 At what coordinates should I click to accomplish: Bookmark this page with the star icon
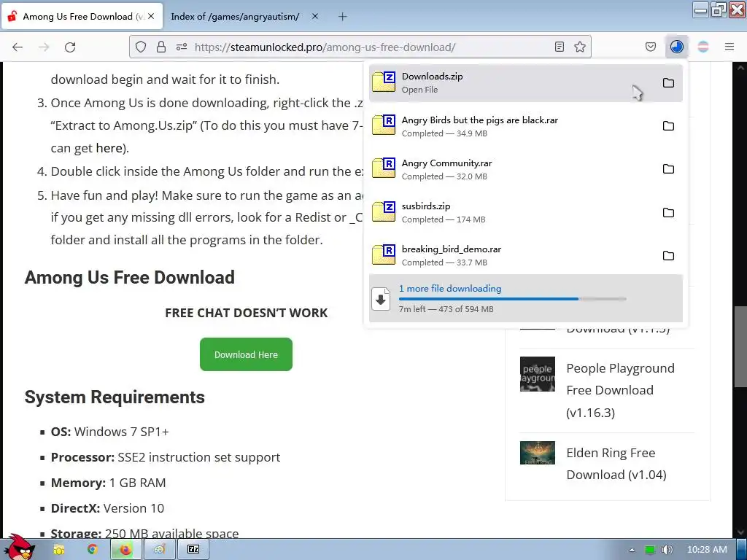[580, 47]
